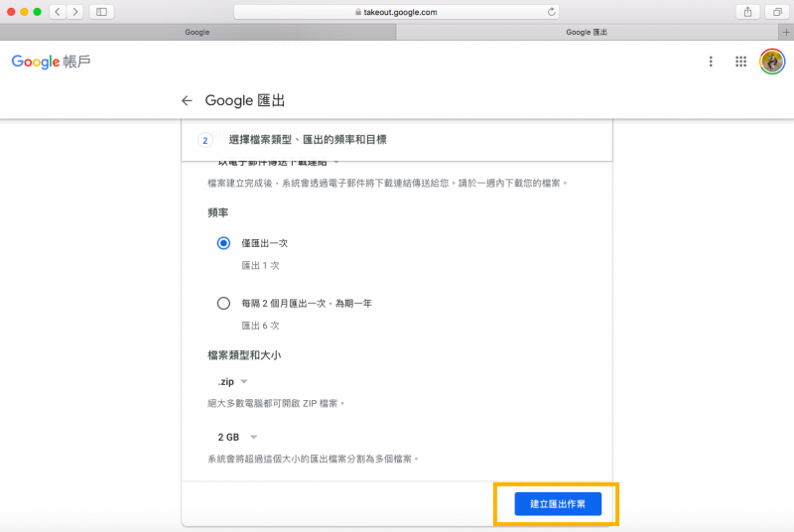Open the Safari share button

click(x=748, y=12)
